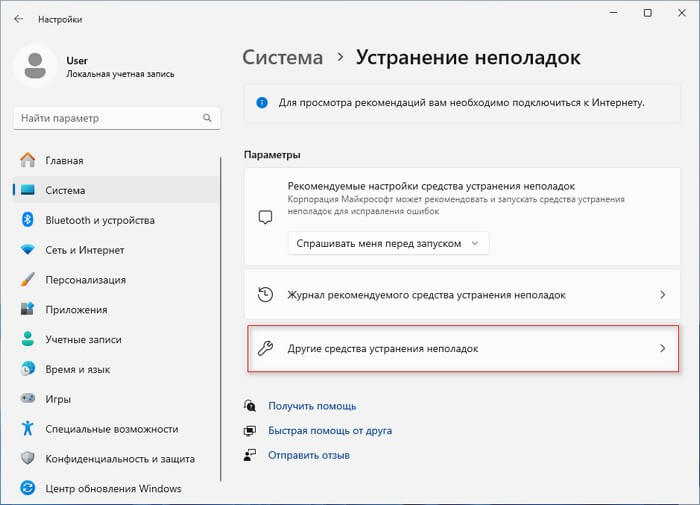
Task: Click the Приложения apps icon
Action: pos(28,309)
